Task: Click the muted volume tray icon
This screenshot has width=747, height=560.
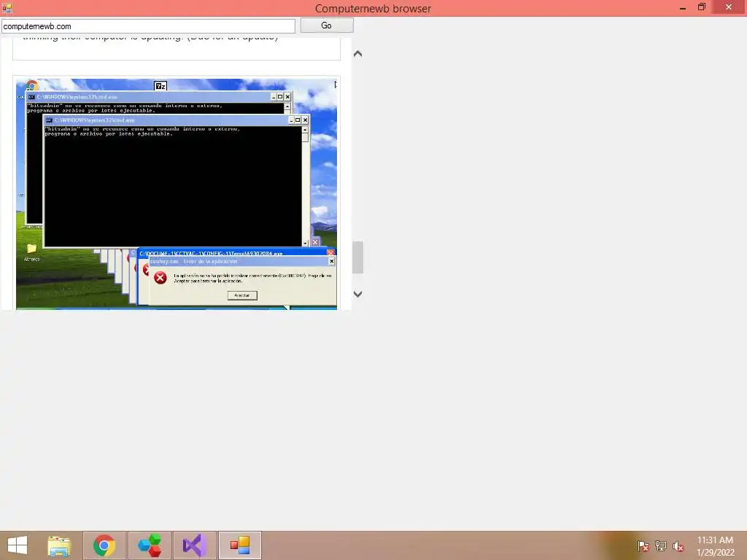Action: click(678, 545)
